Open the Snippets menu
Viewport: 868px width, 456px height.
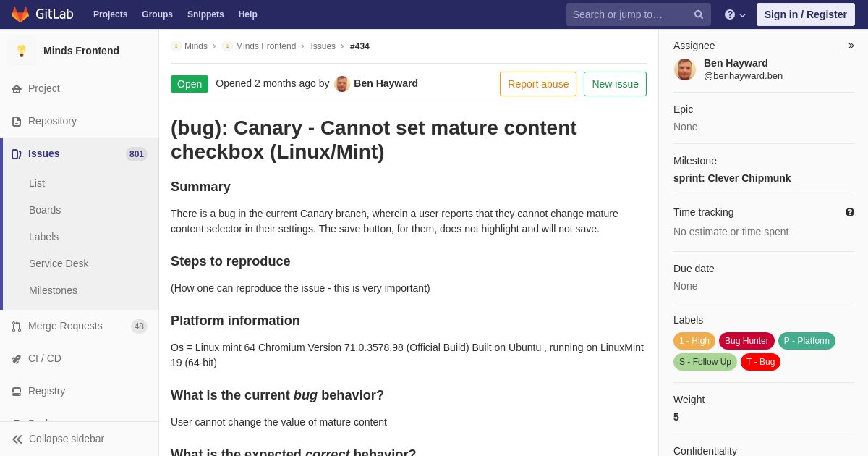[205, 14]
